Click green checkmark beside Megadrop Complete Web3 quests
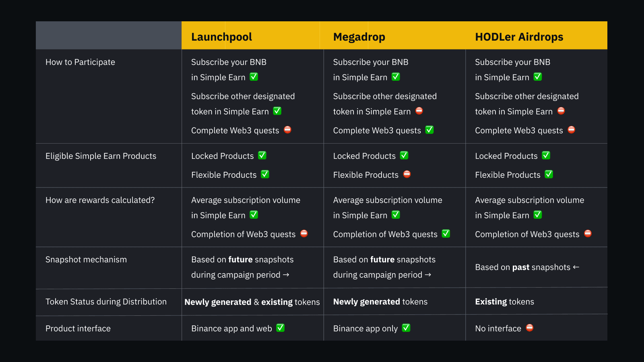 point(429,130)
